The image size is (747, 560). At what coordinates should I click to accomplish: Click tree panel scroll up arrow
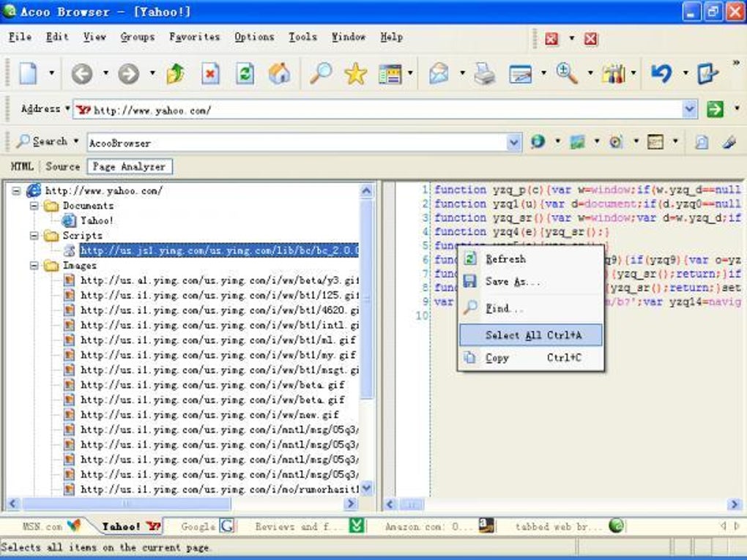tap(366, 191)
